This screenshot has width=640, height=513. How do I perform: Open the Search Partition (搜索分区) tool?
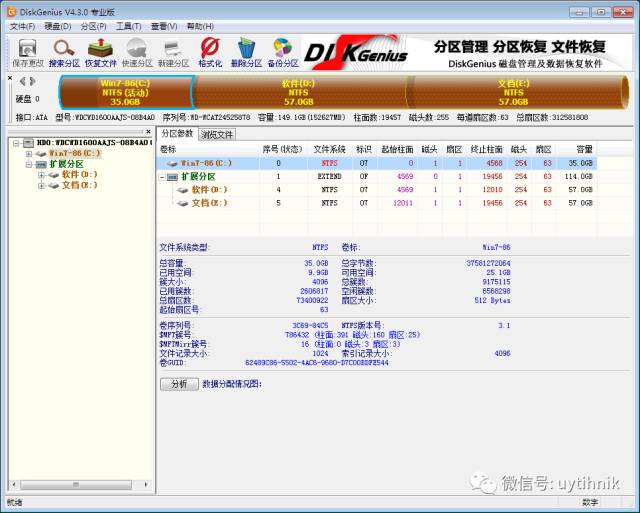click(64, 52)
